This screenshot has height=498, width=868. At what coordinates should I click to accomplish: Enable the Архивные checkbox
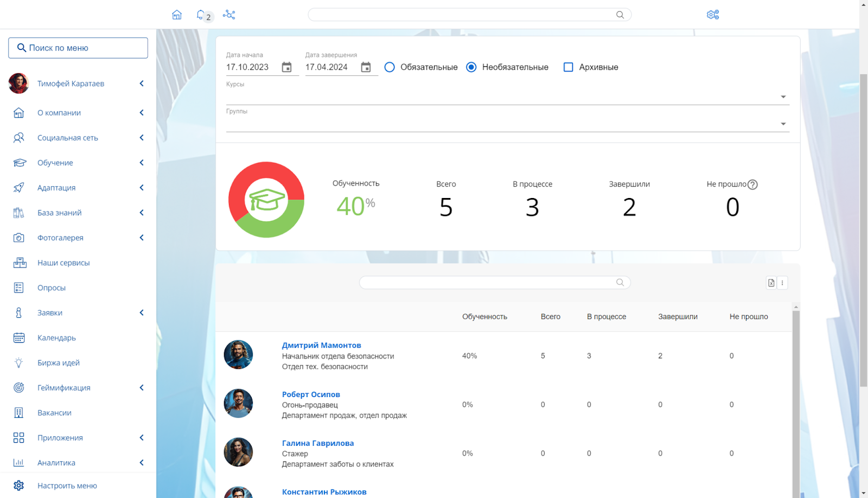coord(568,67)
